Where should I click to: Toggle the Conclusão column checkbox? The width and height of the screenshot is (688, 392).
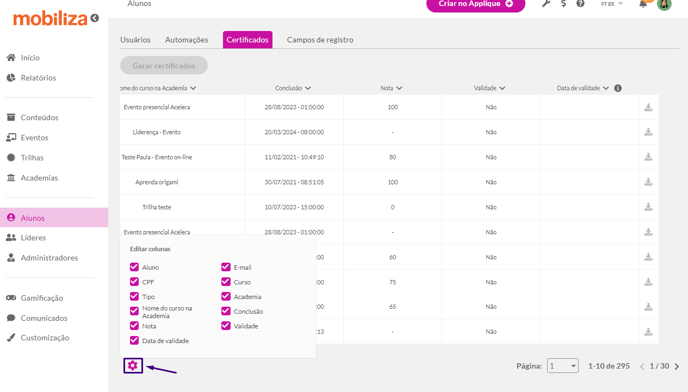pos(226,311)
